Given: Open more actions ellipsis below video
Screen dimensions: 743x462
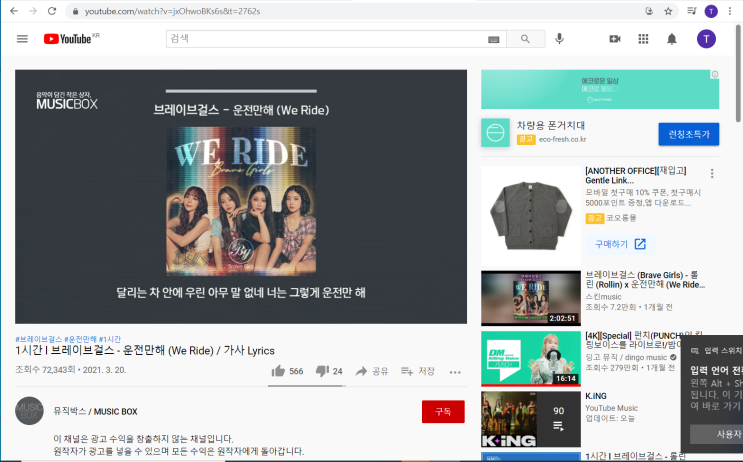Looking at the screenshot, I should 455,372.
